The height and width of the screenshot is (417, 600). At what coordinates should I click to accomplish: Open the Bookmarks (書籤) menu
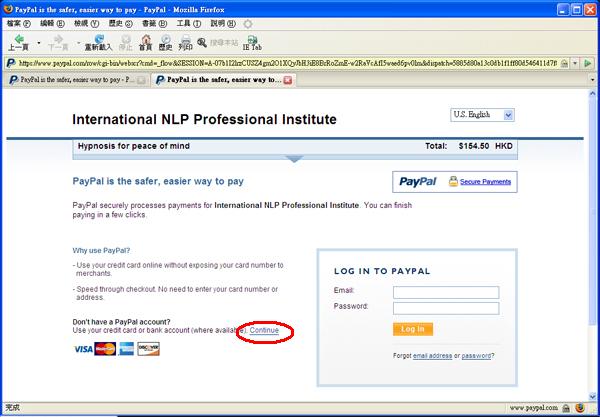tap(154, 24)
